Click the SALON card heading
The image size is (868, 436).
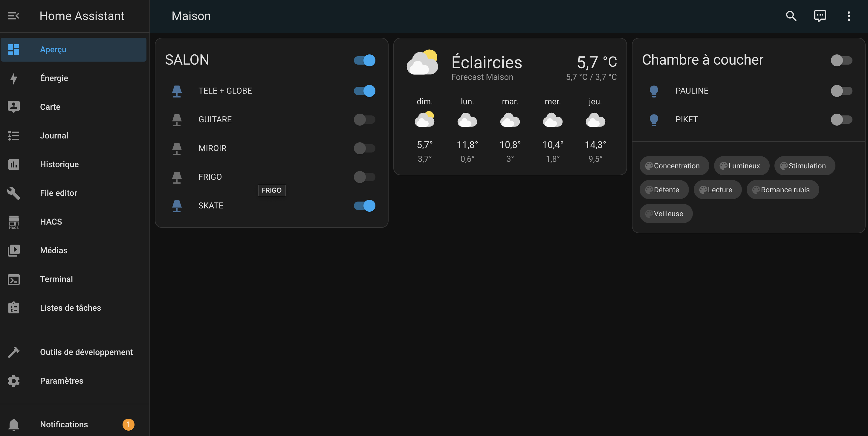(x=187, y=60)
